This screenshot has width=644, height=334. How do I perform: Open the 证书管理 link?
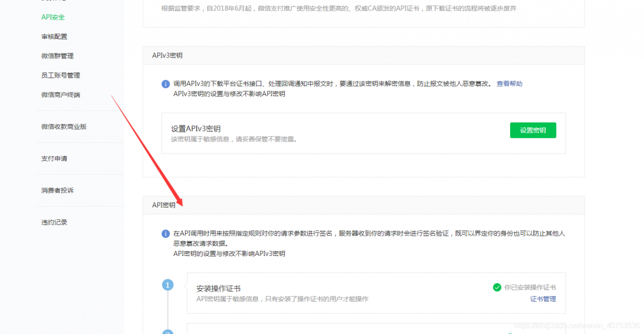point(543,299)
